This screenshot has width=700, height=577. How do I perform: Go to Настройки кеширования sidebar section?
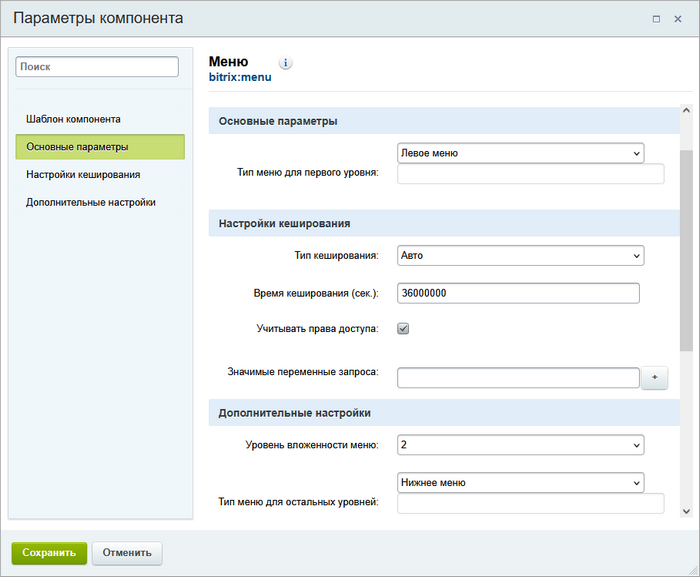[x=83, y=174]
